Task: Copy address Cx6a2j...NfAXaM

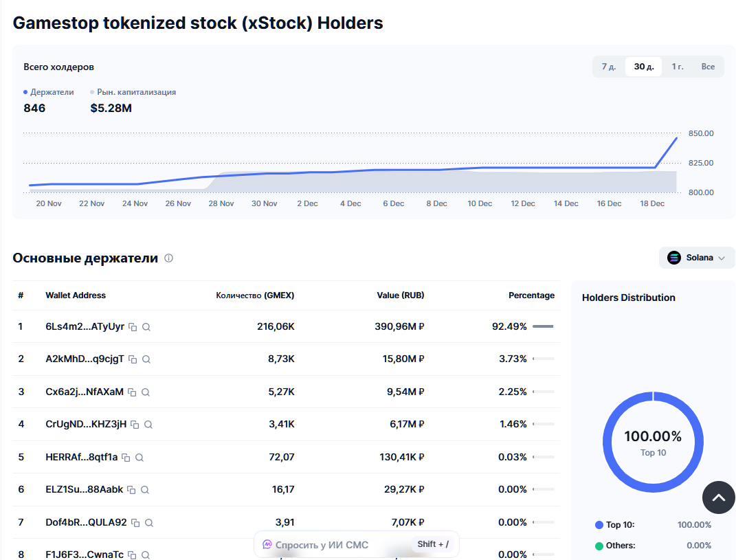Action: coord(132,392)
